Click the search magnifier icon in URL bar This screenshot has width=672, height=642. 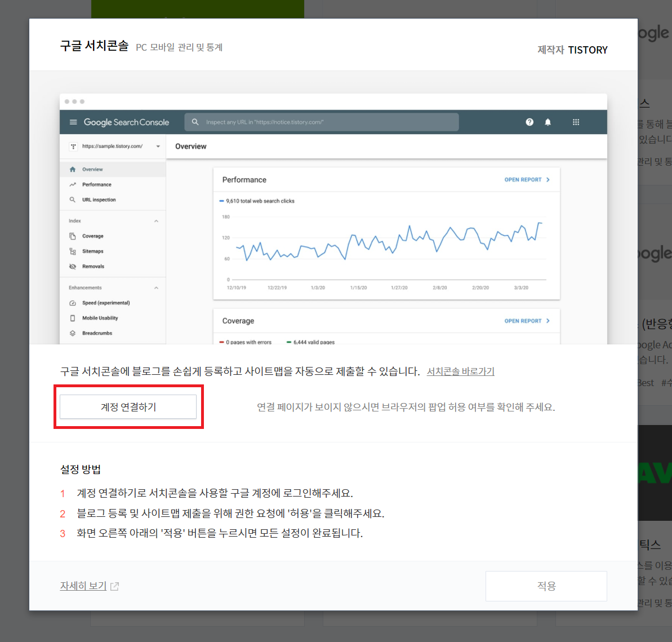point(195,122)
